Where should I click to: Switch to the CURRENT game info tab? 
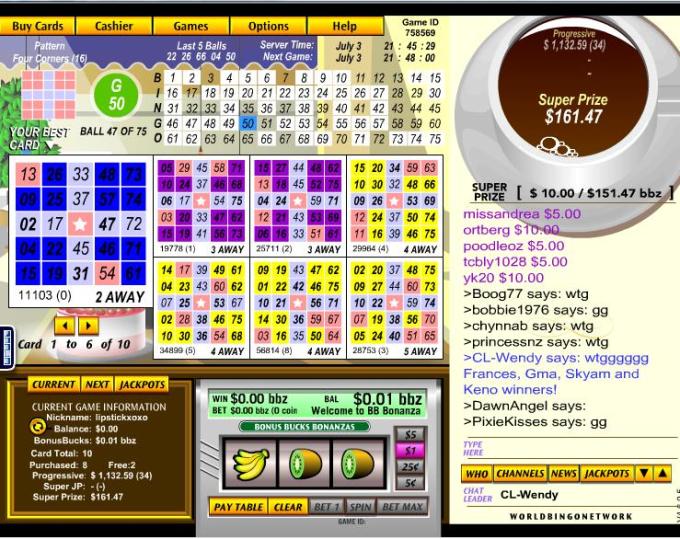54,384
